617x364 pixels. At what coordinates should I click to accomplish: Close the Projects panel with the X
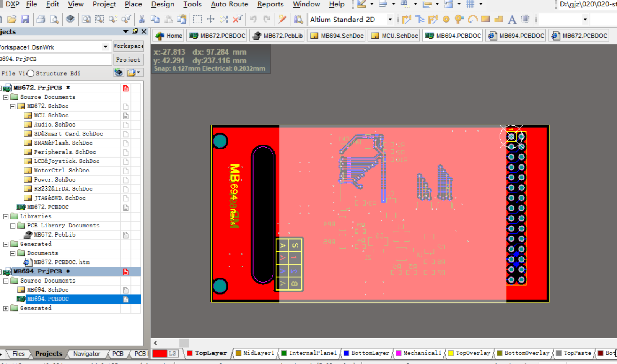144,31
